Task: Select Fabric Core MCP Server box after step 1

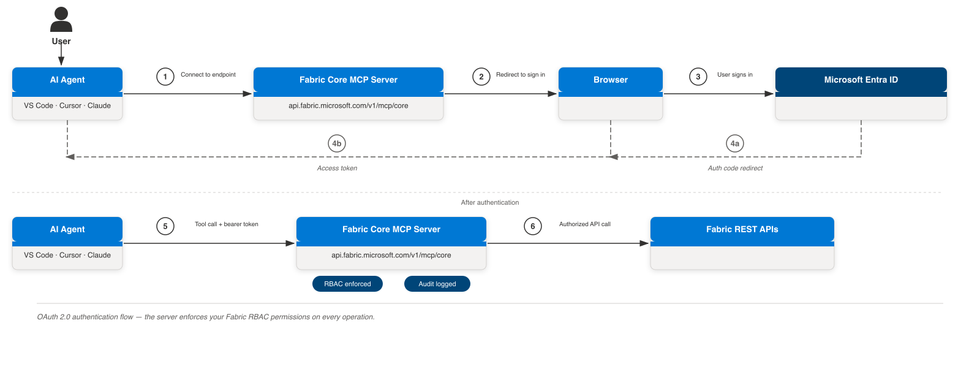Action: click(349, 94)
